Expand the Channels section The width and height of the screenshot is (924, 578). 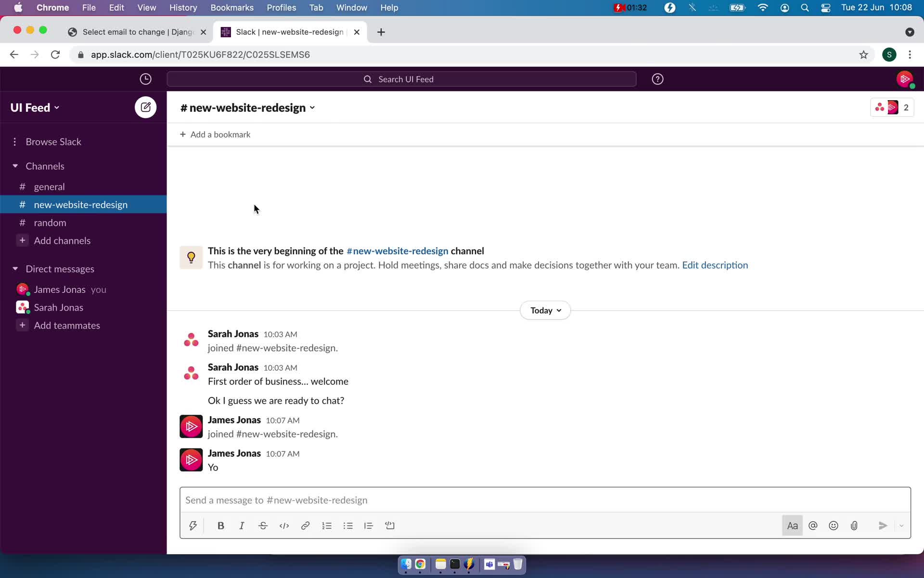coord(14,165)
